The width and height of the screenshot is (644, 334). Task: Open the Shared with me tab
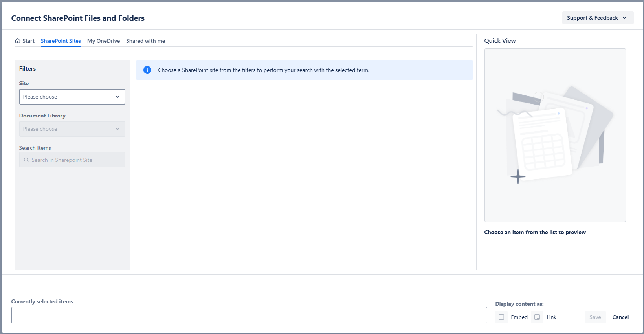click(x=145, y=41)
